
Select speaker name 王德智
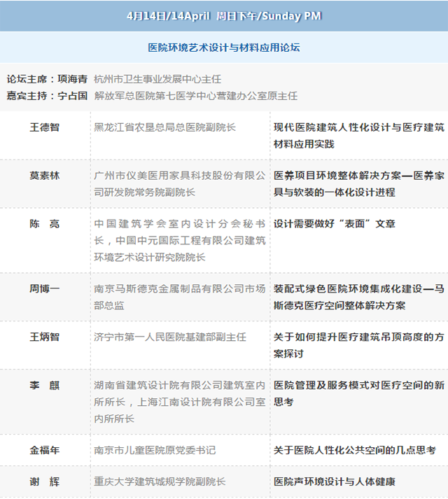coord(44,128)
